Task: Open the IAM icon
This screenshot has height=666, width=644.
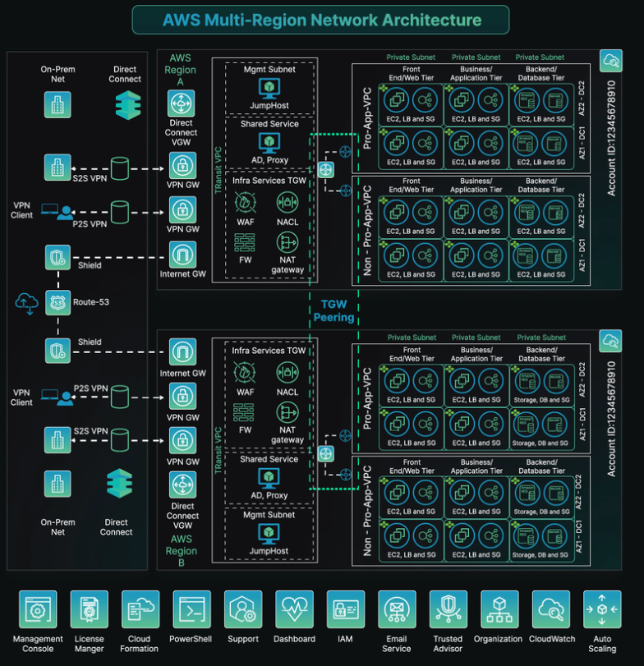Action: [345, 609]
